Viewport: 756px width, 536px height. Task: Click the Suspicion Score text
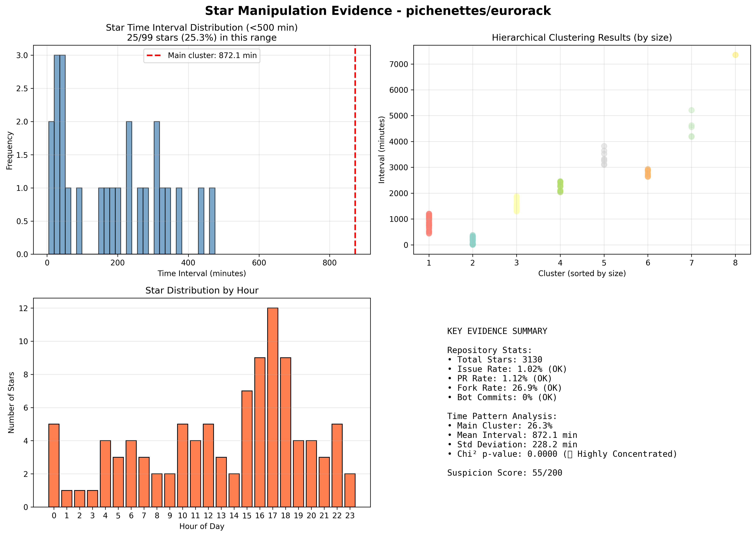[x=505, y=473]
